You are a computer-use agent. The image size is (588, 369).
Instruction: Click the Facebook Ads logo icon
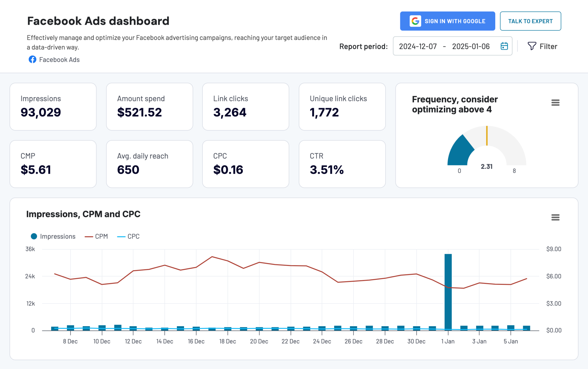tap(32, 59)
